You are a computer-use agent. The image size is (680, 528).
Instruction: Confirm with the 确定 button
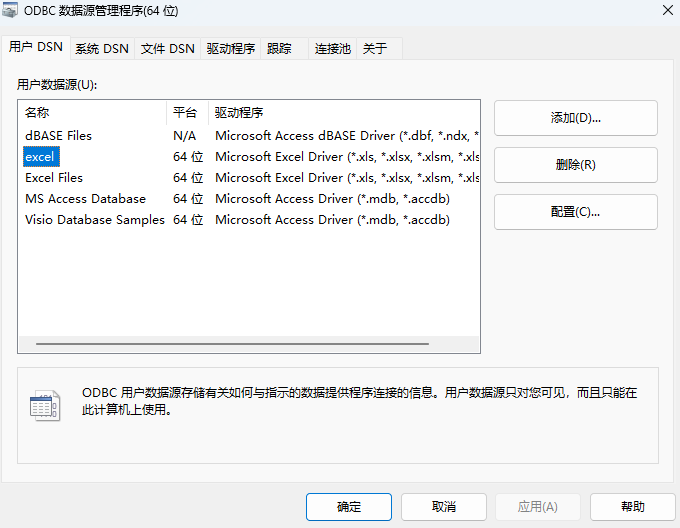tap(349, 507)
